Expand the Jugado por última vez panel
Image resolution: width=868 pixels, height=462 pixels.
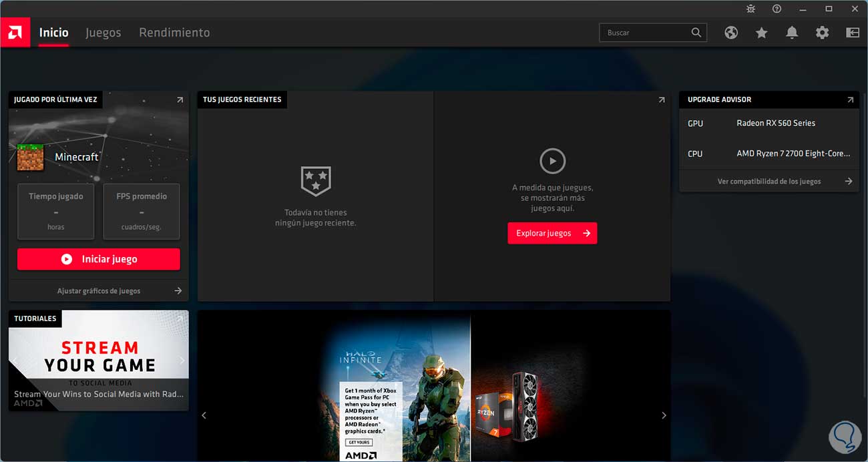[180, 99]
